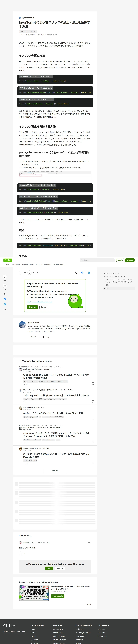The height and width of the screenshot is (644, 138).
Task: Switch to the Organization tab
Action: coord(59,264)
